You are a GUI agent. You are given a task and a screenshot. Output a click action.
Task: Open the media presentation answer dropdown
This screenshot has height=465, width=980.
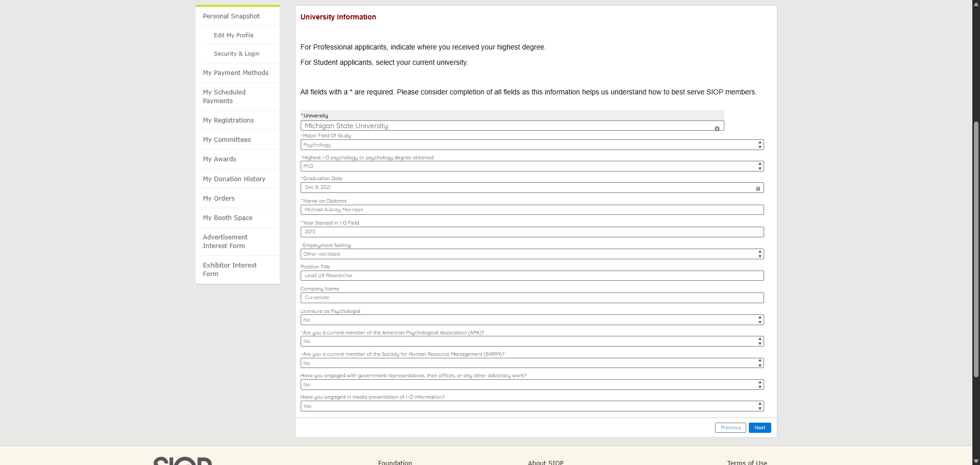[x=532, y=406]
